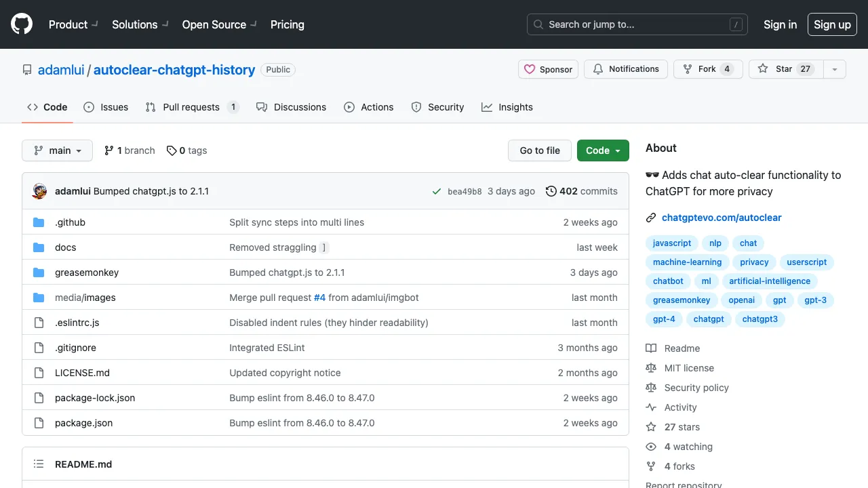Open the green Code dropdown
This screenshot has height=488, width=868.
(602, 150)
